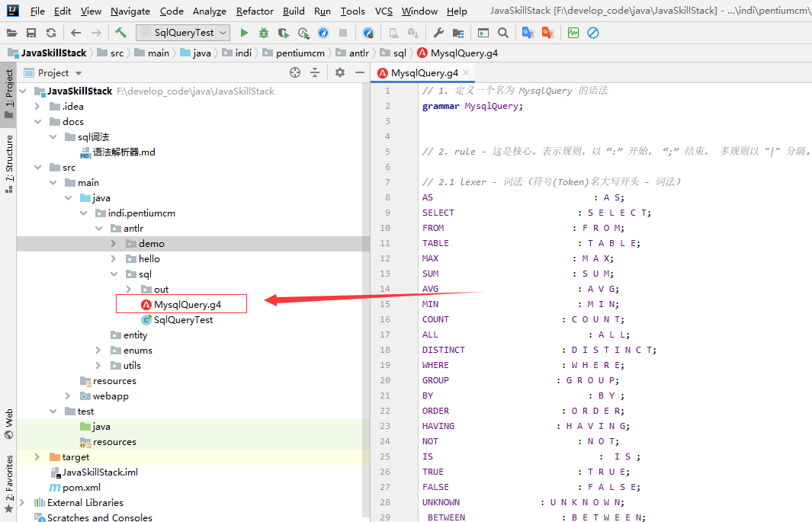Expand the demo package
This screenshot has height=522, width=812.
(x=114, y=243)
